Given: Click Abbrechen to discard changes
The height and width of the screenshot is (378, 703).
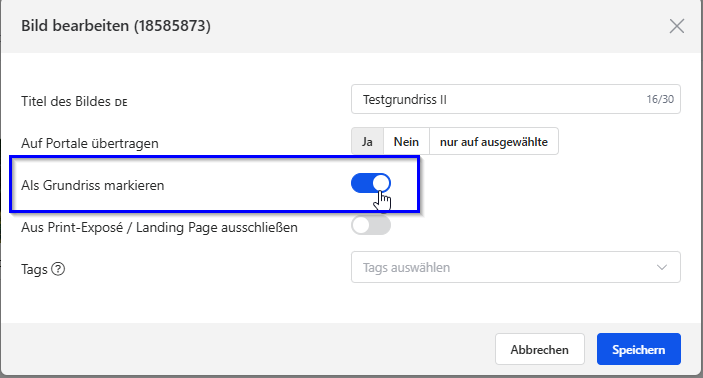Looking at the screenshot, I should 540,349.
